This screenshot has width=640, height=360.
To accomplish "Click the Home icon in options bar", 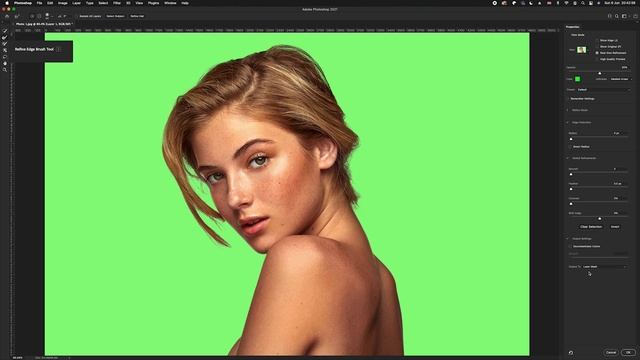I will tap(7, 16).
